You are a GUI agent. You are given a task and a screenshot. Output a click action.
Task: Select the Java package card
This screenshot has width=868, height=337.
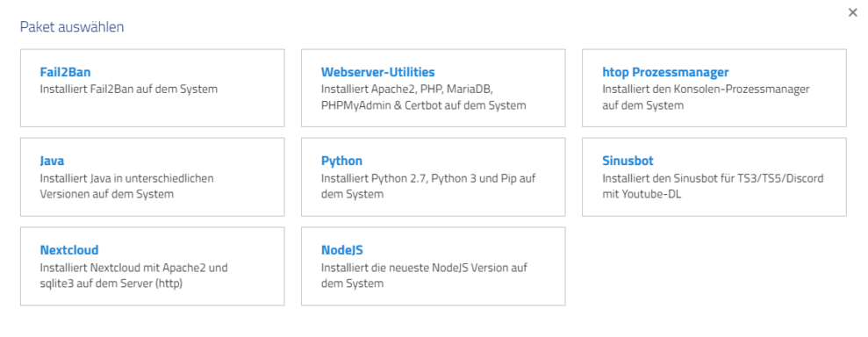coord(152,177)
